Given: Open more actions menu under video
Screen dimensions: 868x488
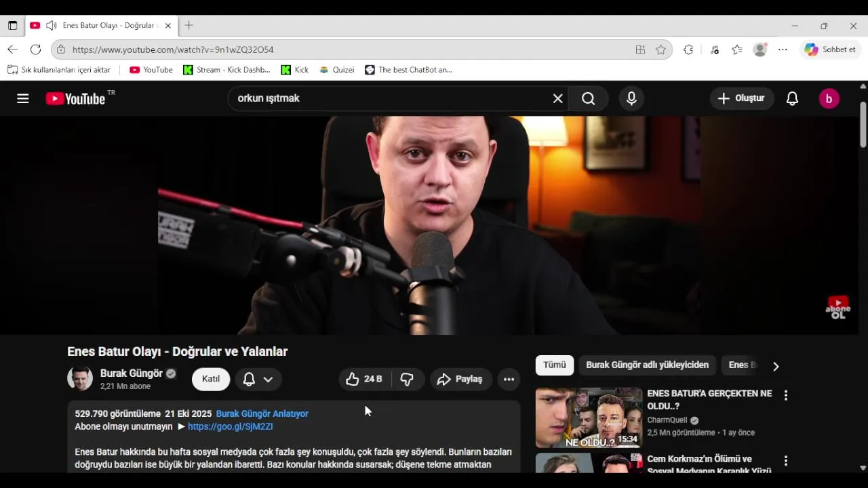Looking at the screenshot, I should [x=509, y=379].
